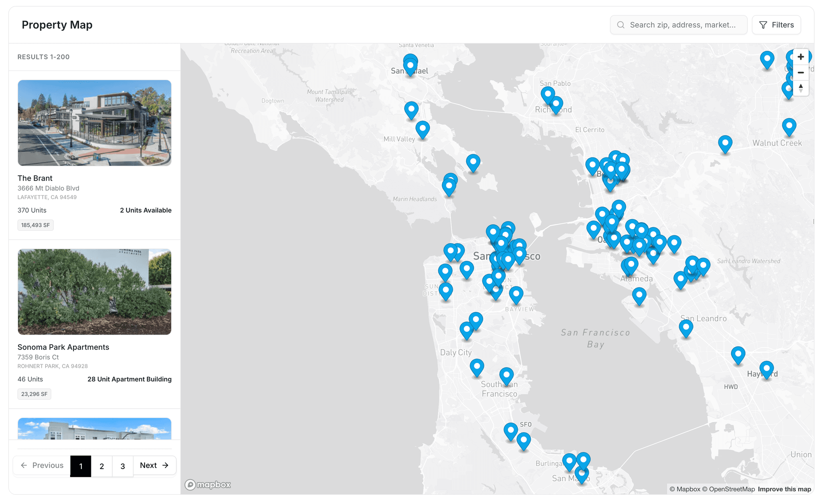Open Improve this map link
This screenshot has height=504, width=821.
[784, 489]
